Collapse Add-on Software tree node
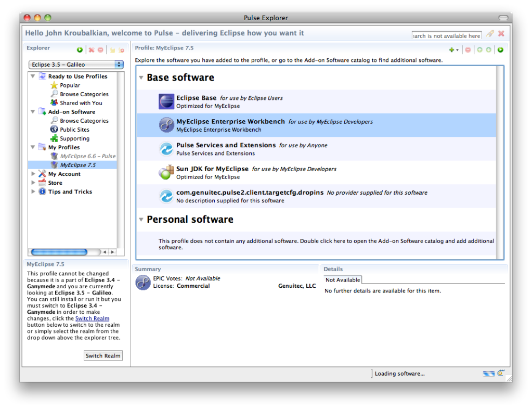 tap(33, 112)
